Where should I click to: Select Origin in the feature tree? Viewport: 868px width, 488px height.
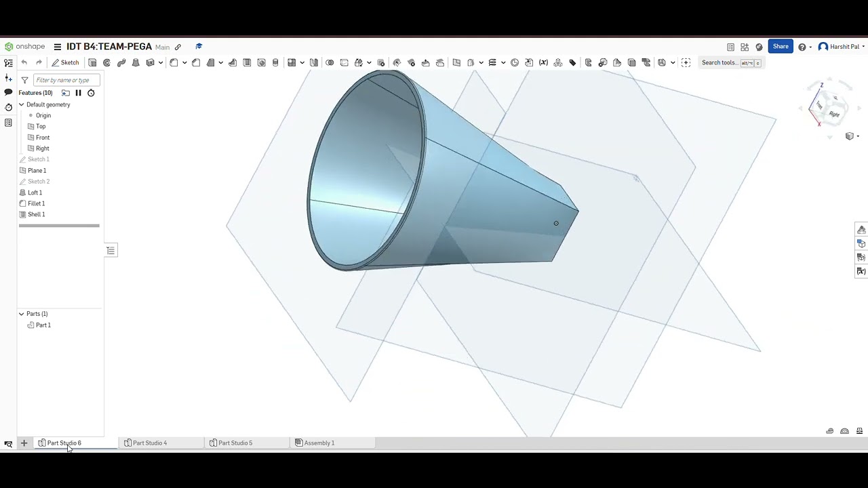point(43,115)
